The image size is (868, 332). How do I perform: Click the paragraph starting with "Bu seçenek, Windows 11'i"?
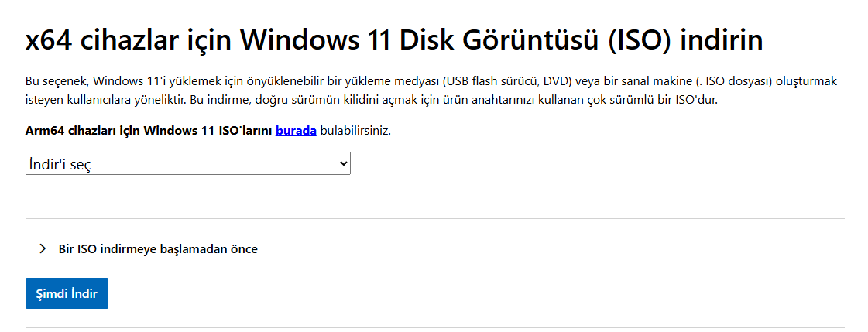[431, 91]
